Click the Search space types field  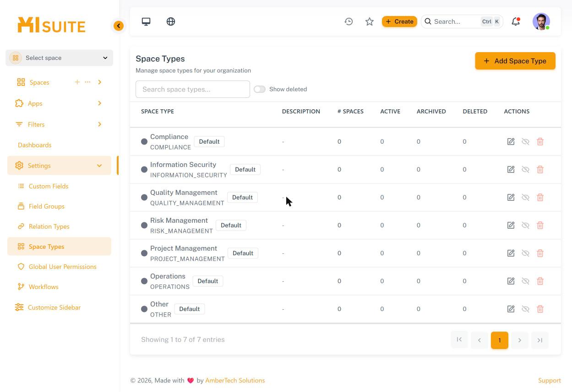point(193,89)
